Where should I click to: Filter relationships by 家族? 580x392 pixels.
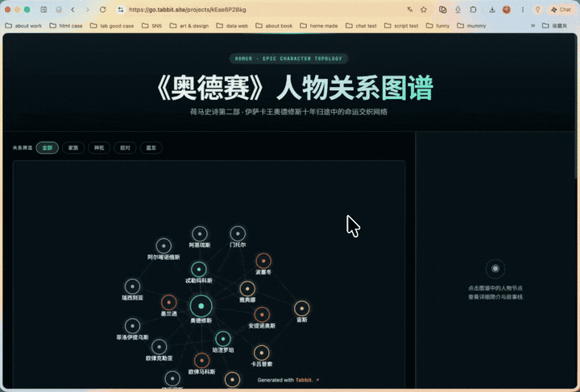(73, 148)
